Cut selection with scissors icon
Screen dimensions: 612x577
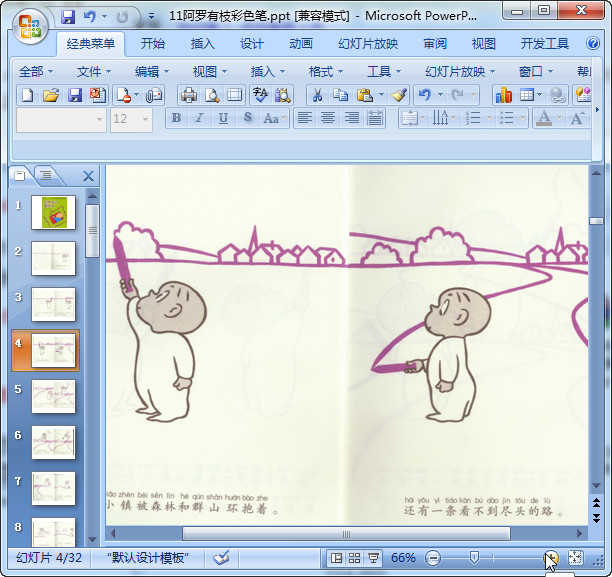click(317, 95)
